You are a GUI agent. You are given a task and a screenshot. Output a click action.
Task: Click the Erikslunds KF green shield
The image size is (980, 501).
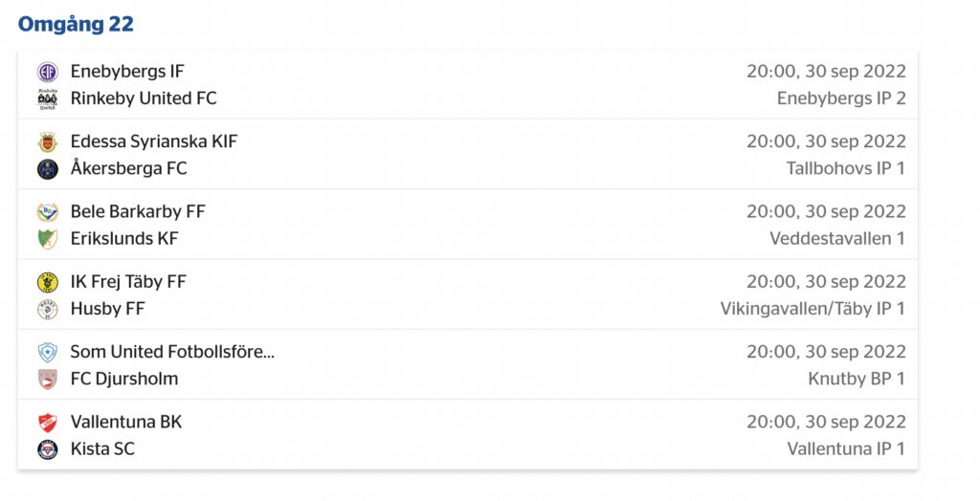(x=48, y=239)
